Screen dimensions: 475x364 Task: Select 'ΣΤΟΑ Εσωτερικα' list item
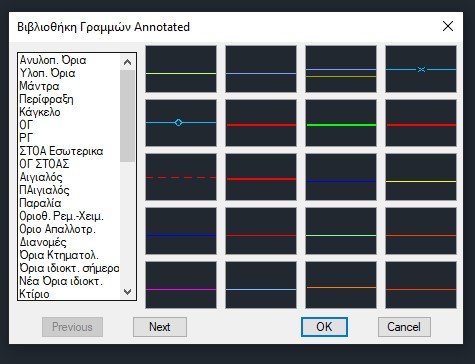(61, 151)
